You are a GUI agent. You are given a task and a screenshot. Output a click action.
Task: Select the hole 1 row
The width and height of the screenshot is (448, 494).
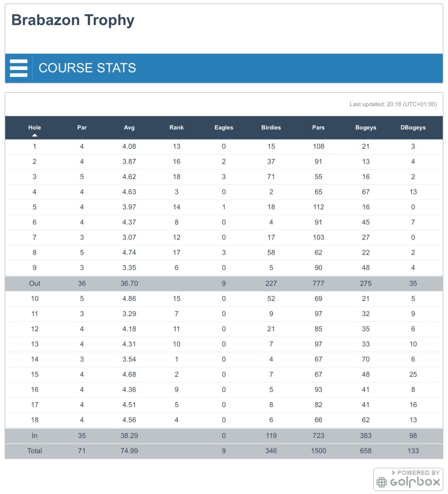coord(224,146)
